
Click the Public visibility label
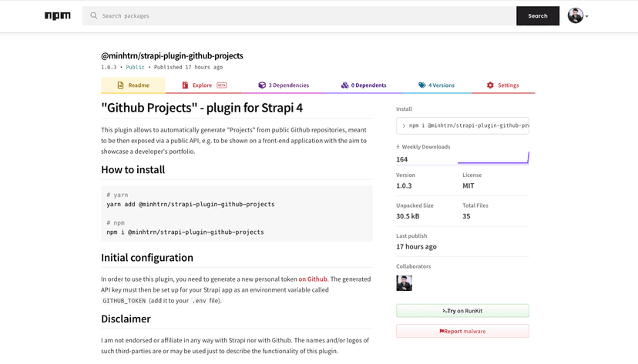click(x=135, y=67)
